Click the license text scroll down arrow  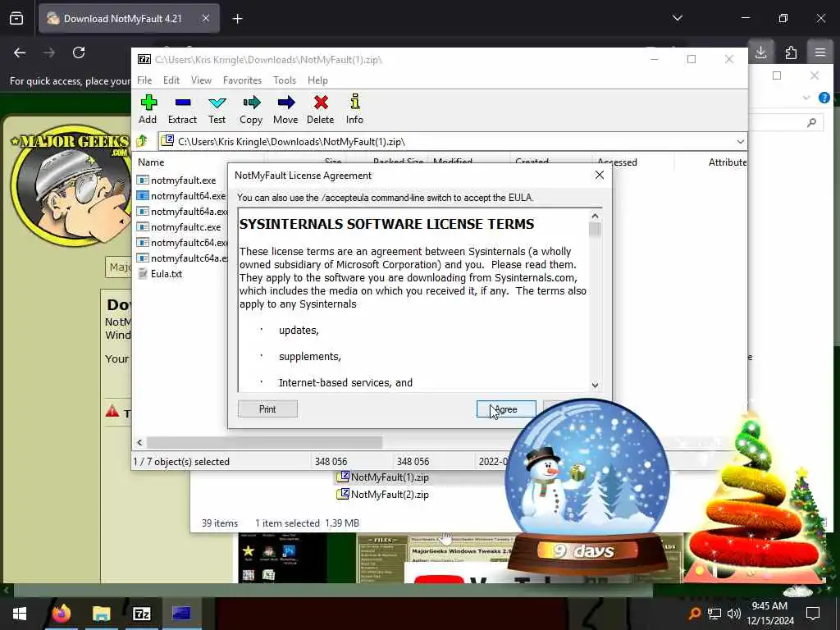(595, 386)
